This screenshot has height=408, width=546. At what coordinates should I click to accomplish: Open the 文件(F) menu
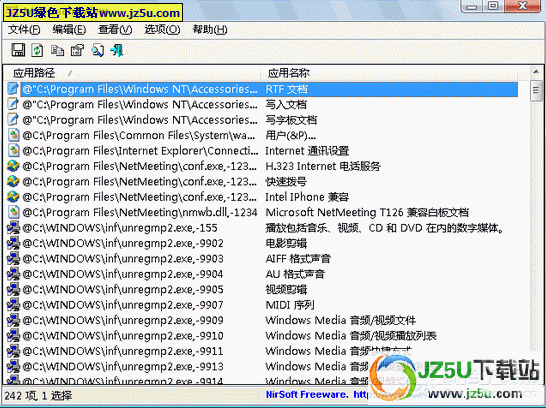tap(24, 30)
